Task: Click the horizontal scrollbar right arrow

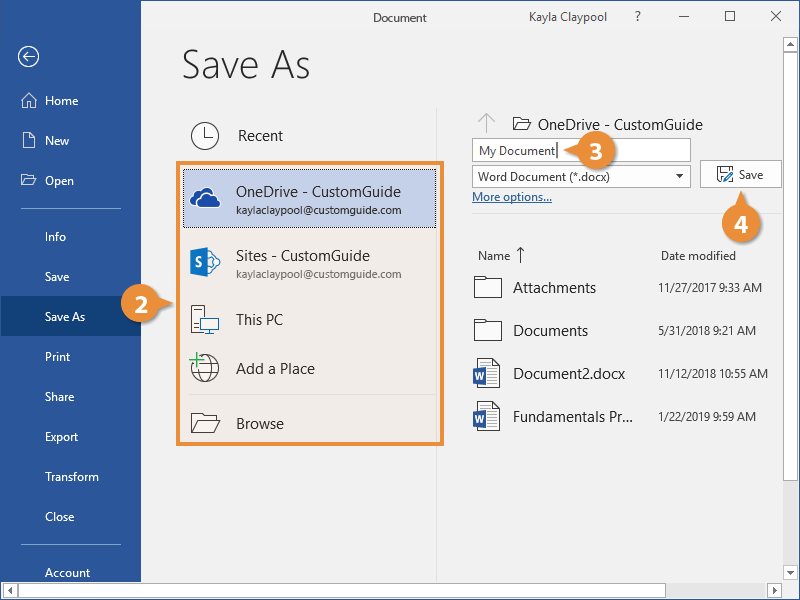Action: pyautogui.click(x=774, y=590)
